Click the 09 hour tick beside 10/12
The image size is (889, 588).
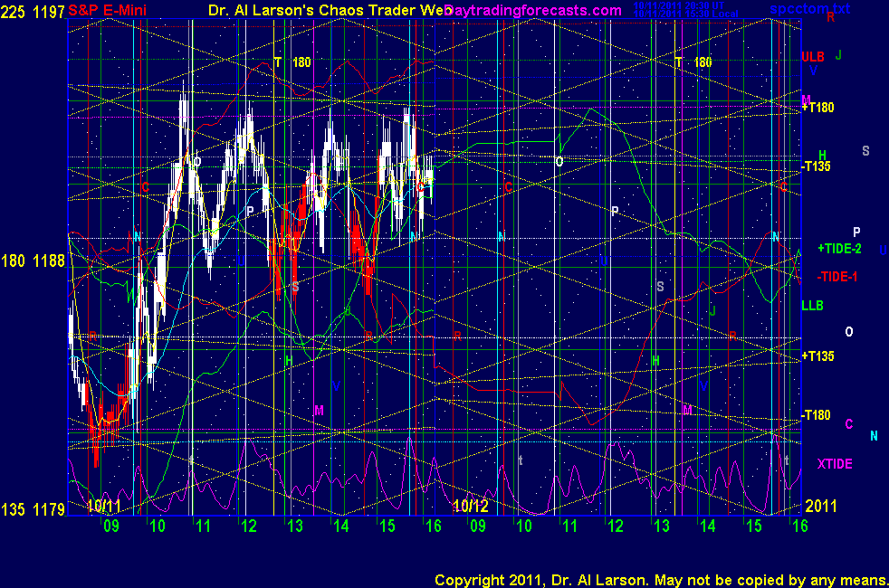click(x=478, y=526)
